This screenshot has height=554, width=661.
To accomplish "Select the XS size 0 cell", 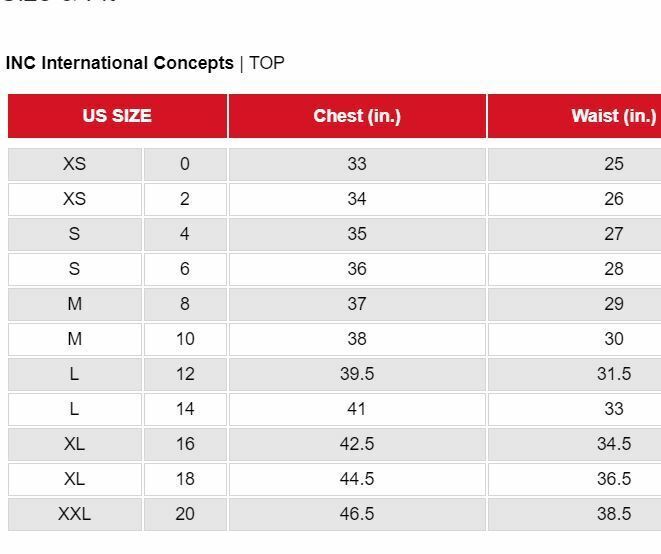I will pos(75,164).
